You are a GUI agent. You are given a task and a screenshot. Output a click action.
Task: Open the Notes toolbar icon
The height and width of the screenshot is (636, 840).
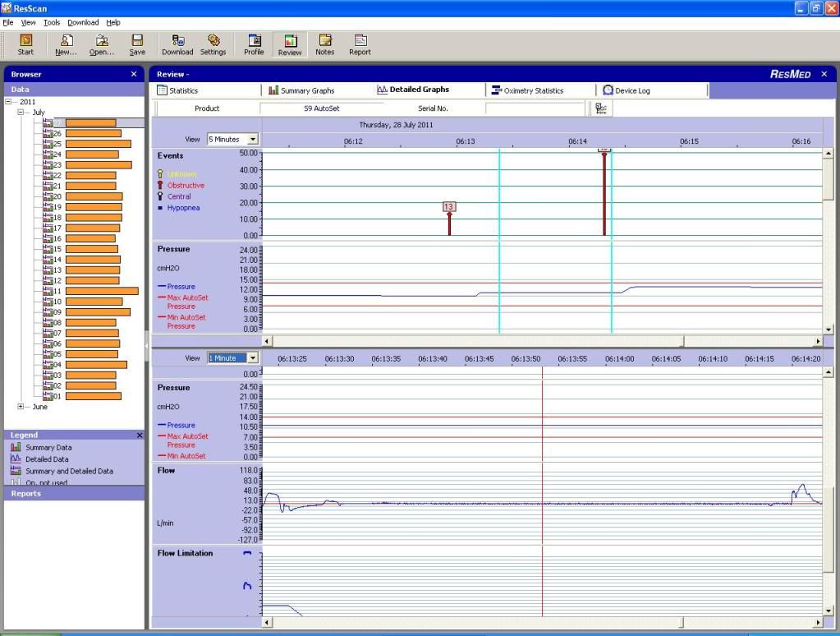325,44
